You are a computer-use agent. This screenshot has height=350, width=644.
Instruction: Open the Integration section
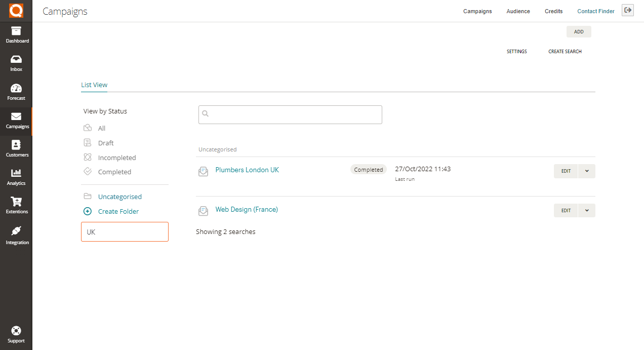tap(17, 235)
